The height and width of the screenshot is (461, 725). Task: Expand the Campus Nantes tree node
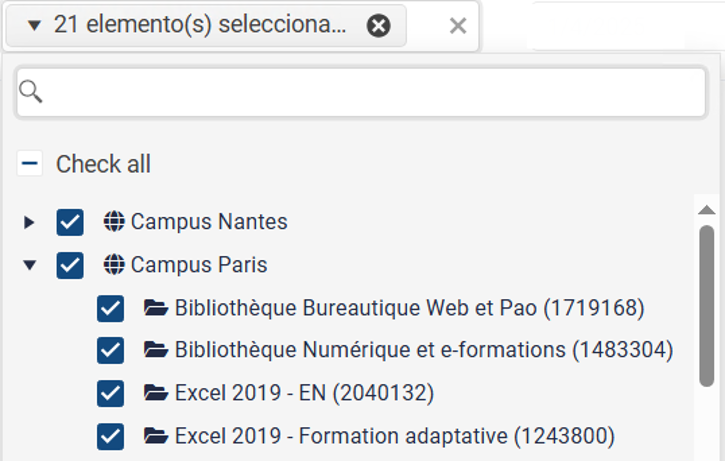[29, 222]
